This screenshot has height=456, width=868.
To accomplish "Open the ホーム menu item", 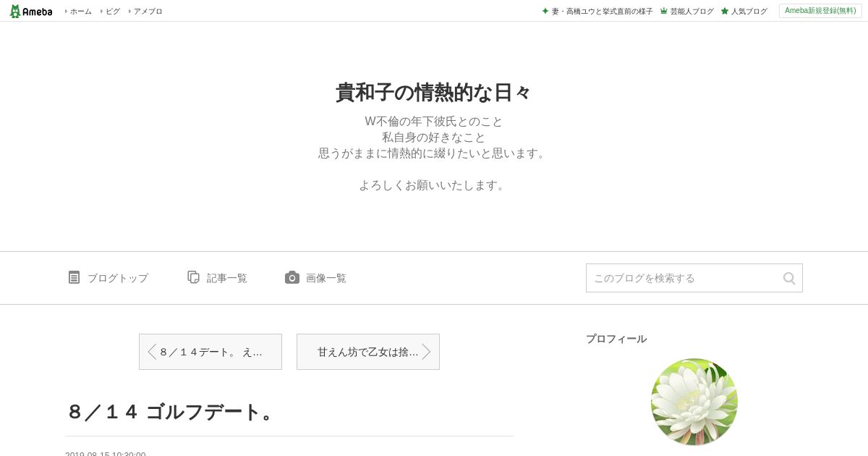I will point(80,11).
